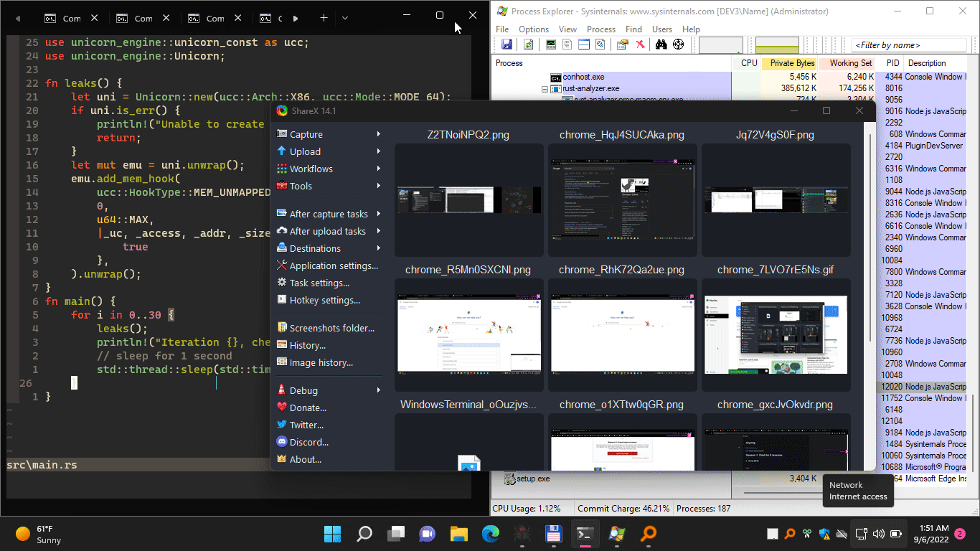This screenshot has height=551, width=980.
Task: Click Windows Start button on taskbar
Action: (332, 534)
